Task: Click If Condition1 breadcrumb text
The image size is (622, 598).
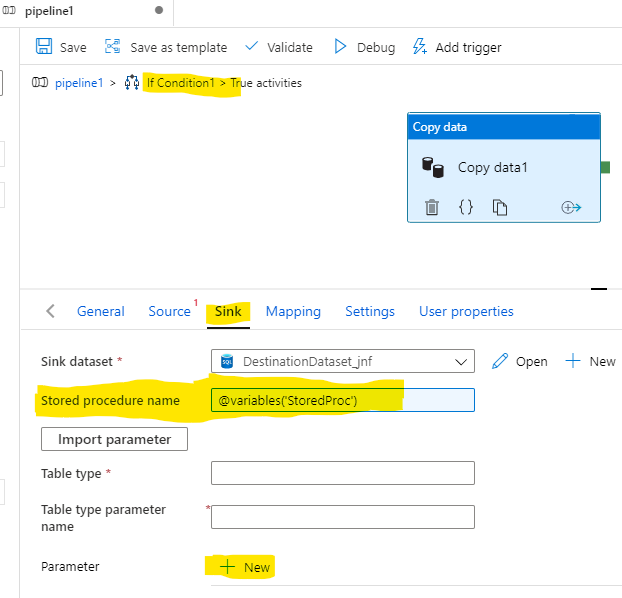Action: 180,83
